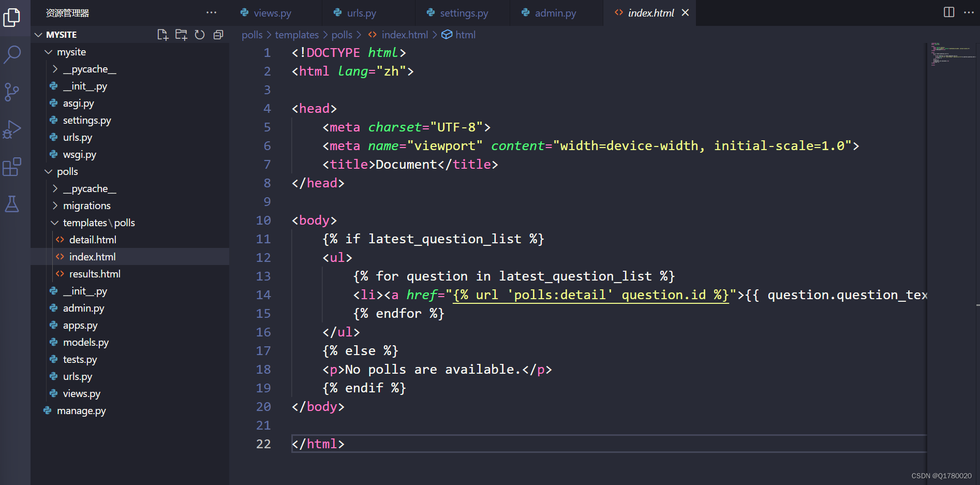980x485 pixels.
Task: Click the 'No polls are available.' text
Action: (x=433, y=369)
